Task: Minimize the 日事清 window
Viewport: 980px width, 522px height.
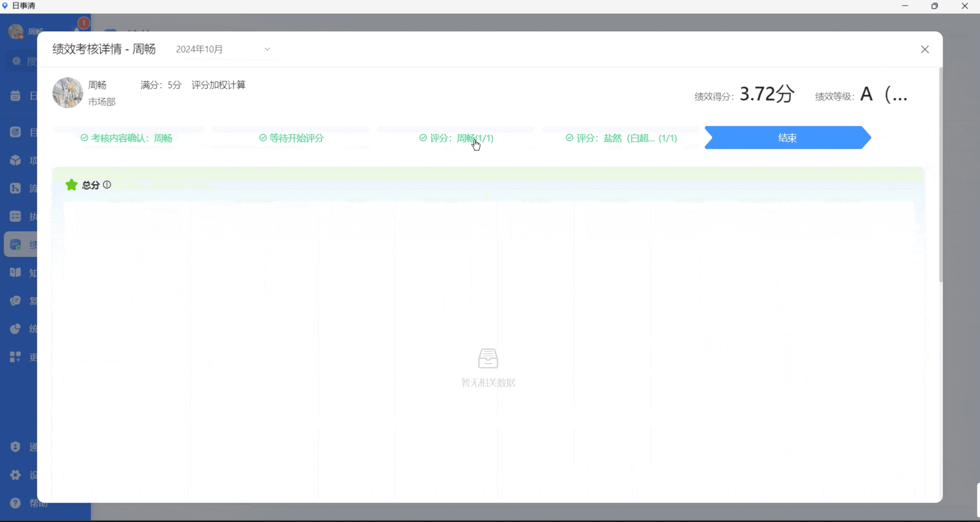Action: coord(905,6)
